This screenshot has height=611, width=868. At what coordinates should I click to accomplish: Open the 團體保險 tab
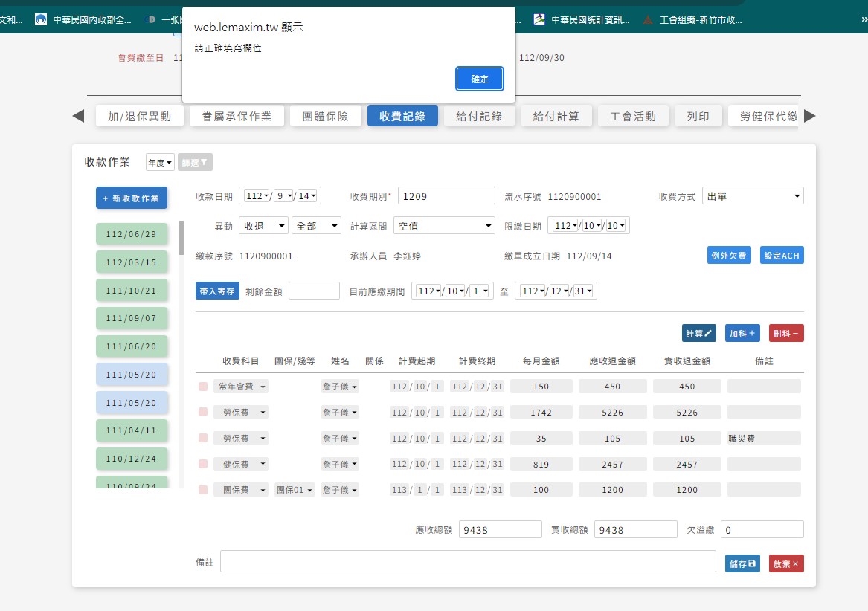[325, 116]
